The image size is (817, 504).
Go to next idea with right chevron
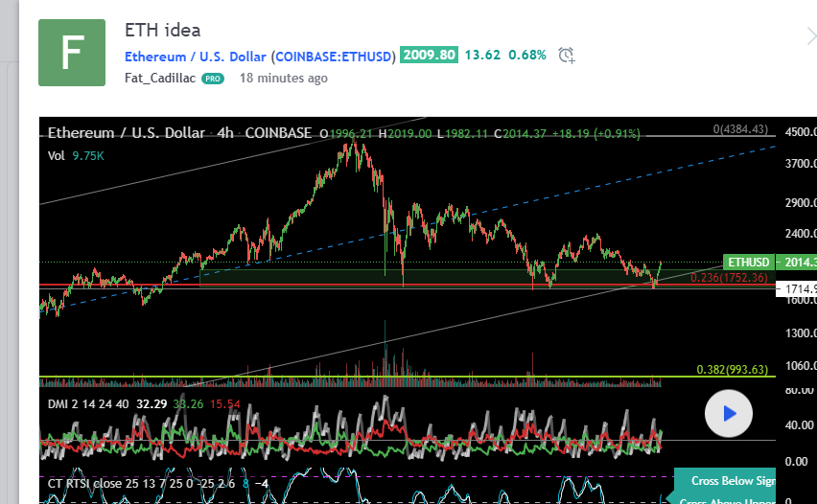pyautogui.click(x=810, y=36)
